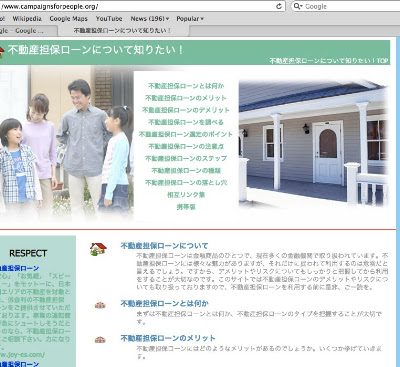Screen dimensions: 400x367
Task: Click the reload icon in address bar
Action: coord(279,6)
